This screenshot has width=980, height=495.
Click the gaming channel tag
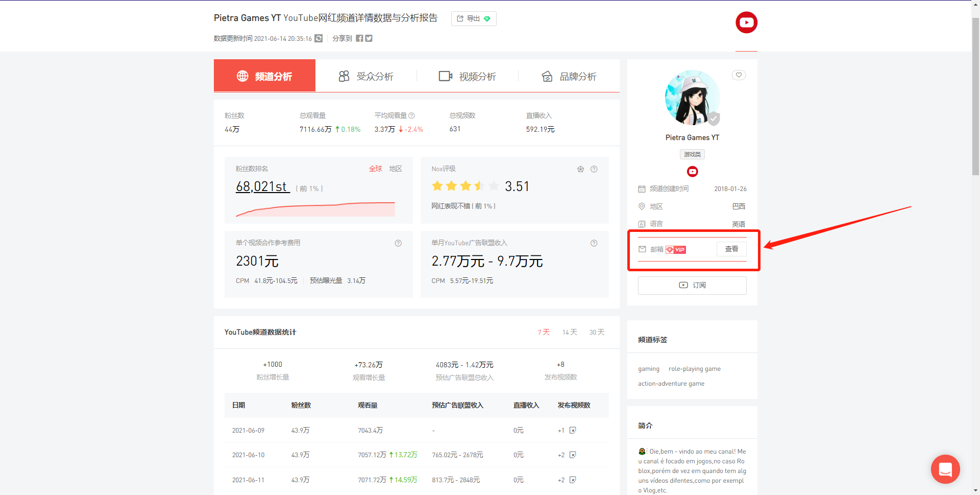click(x=649, y=369)
